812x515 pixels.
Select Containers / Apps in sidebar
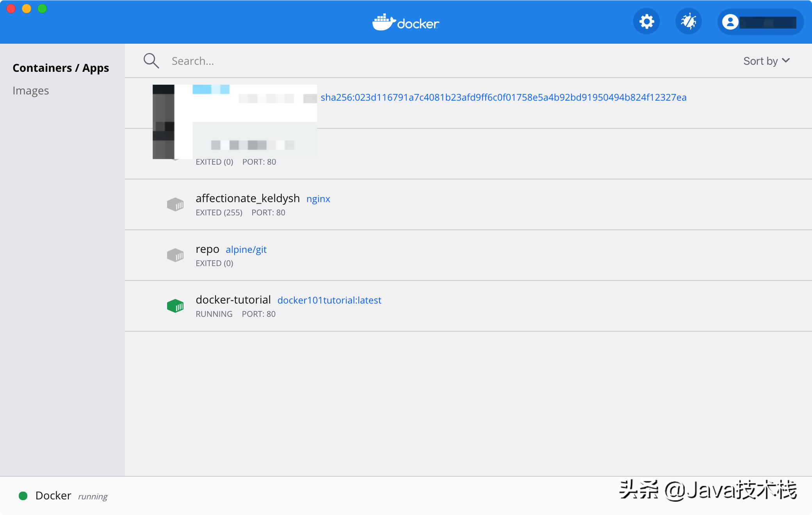(x=61, y=68)
